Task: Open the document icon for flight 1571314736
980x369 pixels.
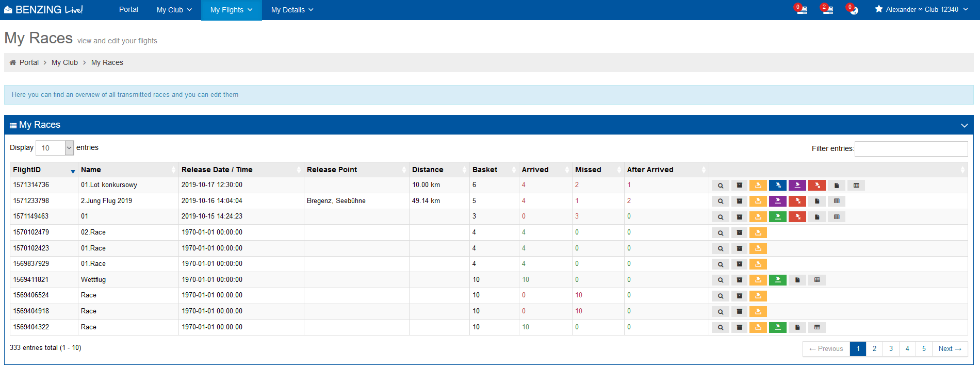Action: (837, 186)
